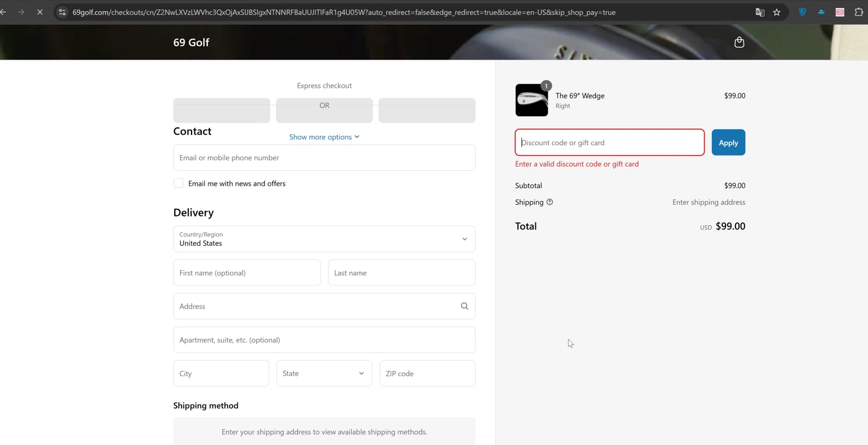Expand 'Show more options' for express checkout

click(x=324, y=137)
